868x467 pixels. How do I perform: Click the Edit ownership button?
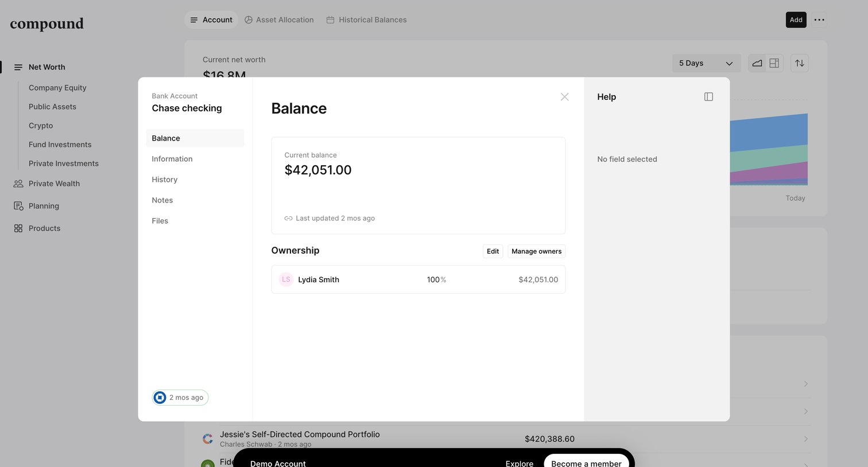[493, 251]
